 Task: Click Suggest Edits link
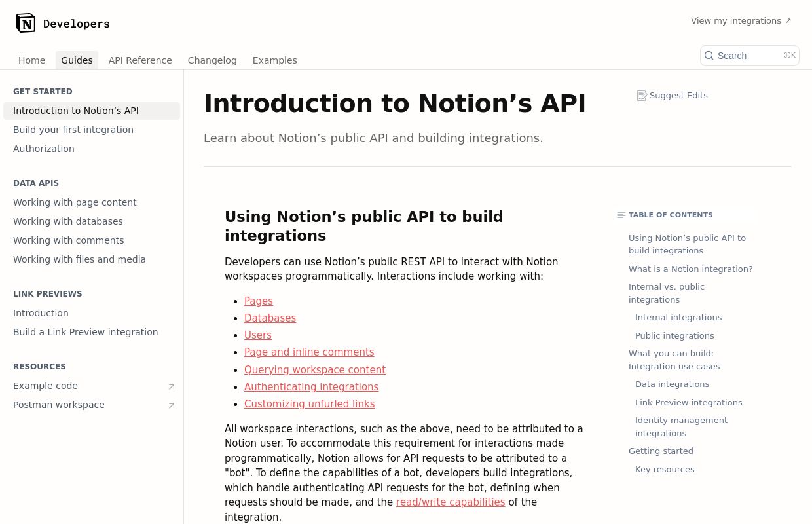click(x=673, y=96)
